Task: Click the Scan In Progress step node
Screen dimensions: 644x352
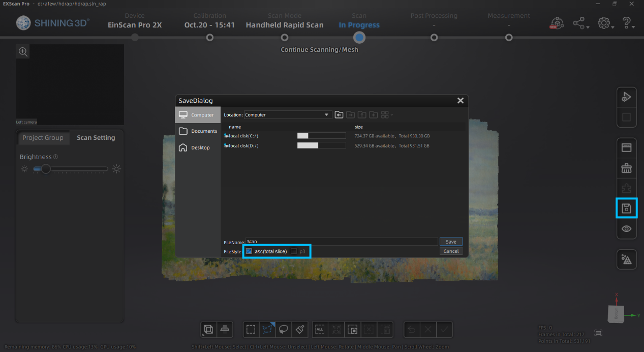Action: pyautogui.click(x=359, y=37)
